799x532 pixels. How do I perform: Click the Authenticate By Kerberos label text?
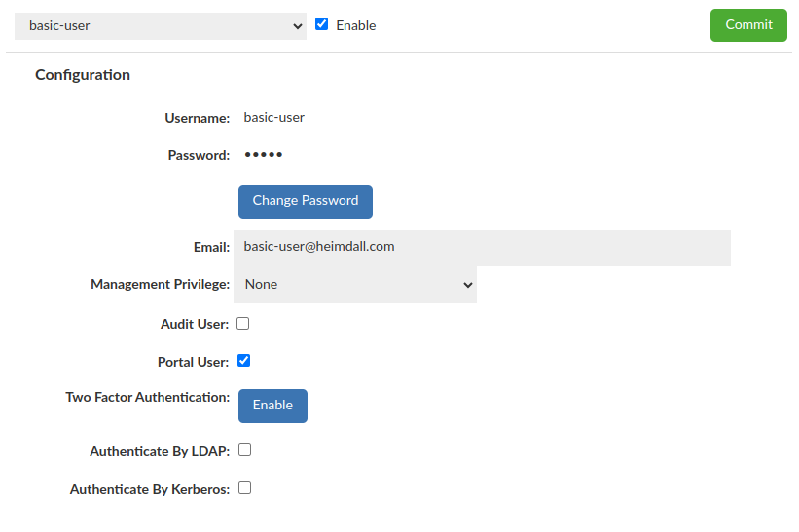pyautogui.click(x=150, y=490)
